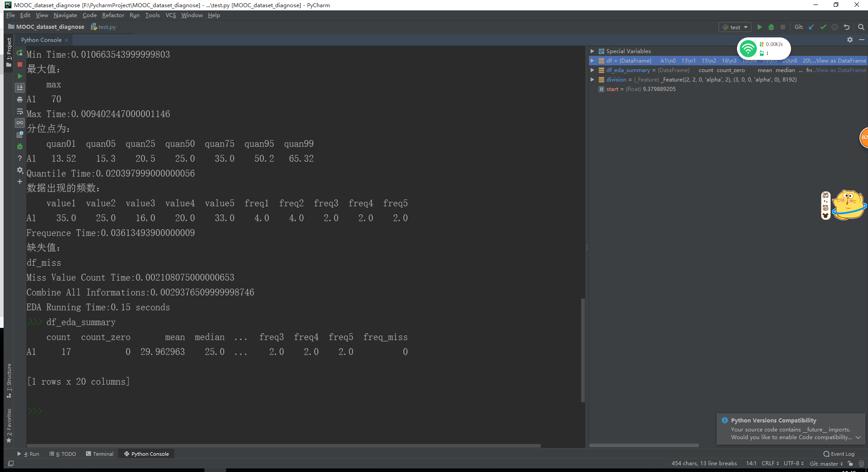868x472 pixels.
Task: Start debugging with the Debug bug icon
Action: [x=771, y=27]
